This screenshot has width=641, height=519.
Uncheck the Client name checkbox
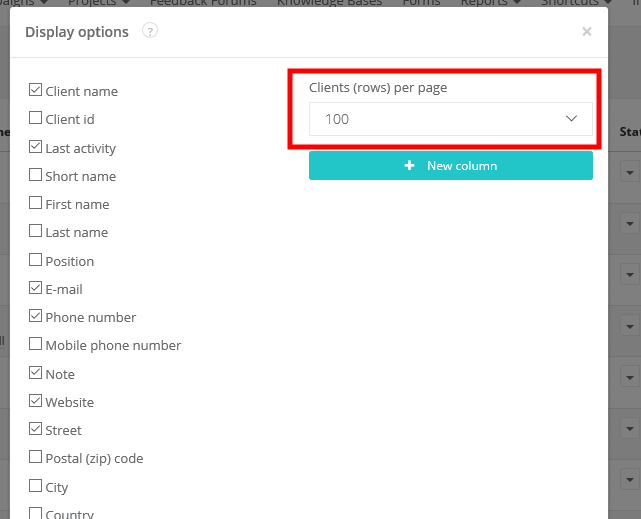36,91
